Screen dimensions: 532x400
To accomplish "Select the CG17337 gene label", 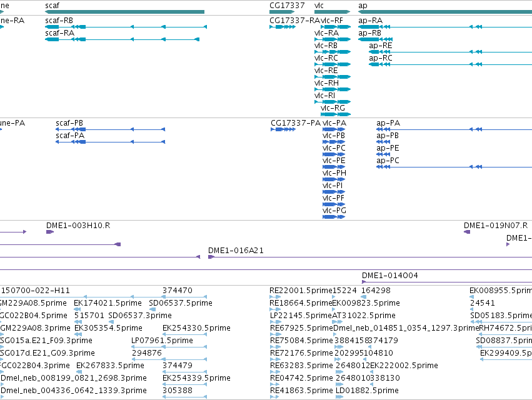I will click(287, 6).
